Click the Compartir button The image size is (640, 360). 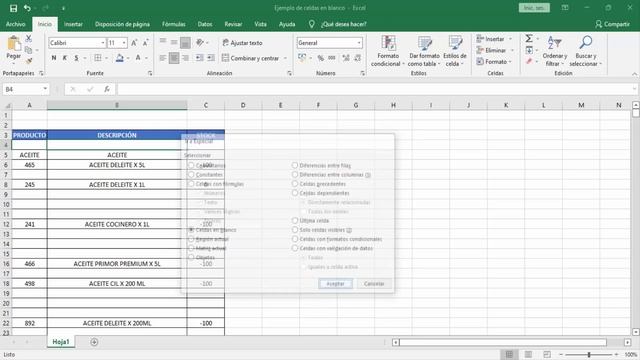[x=612, y=24]
